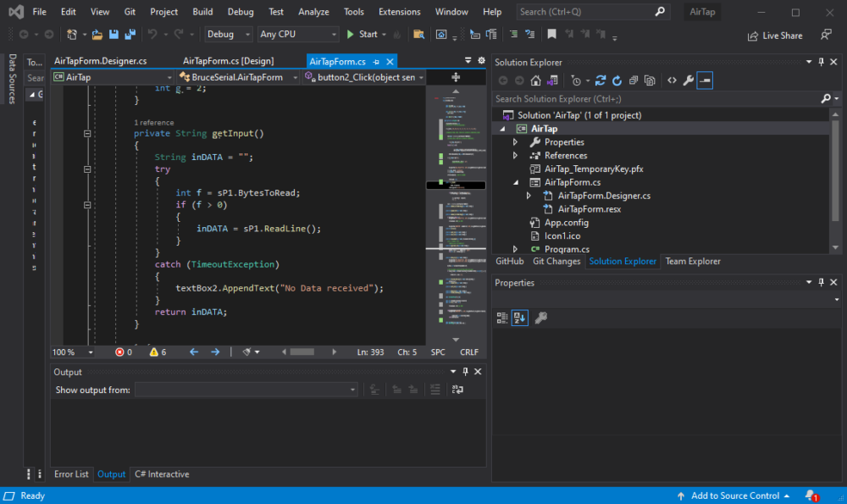The width and height of the screenshot is (847, 504).
Task: Open the Debug configuration dropdown
Action: click(229, 35)
